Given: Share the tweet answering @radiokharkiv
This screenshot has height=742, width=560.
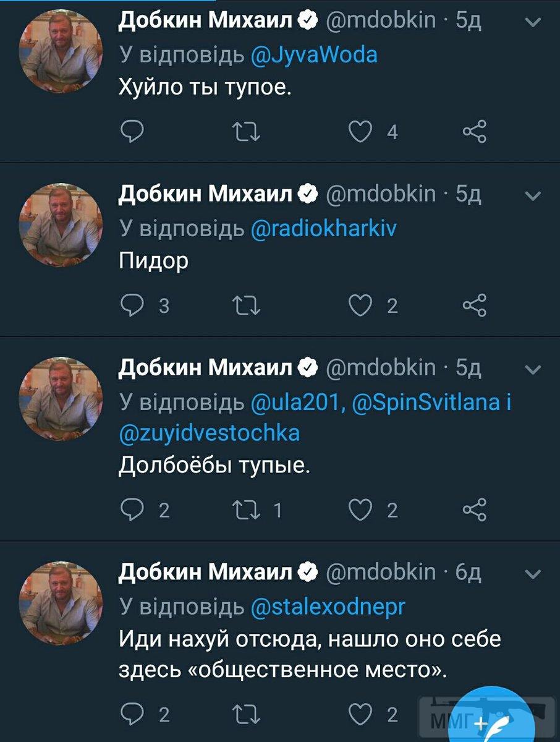Looking at the screenshot, I should pos(475,305).
